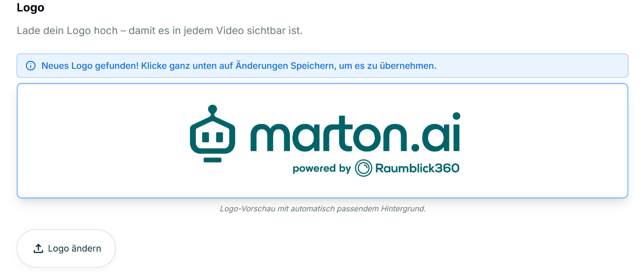Click the dot over the 'i' in marton.ai

pyautogui.click(x=456, y=116)
